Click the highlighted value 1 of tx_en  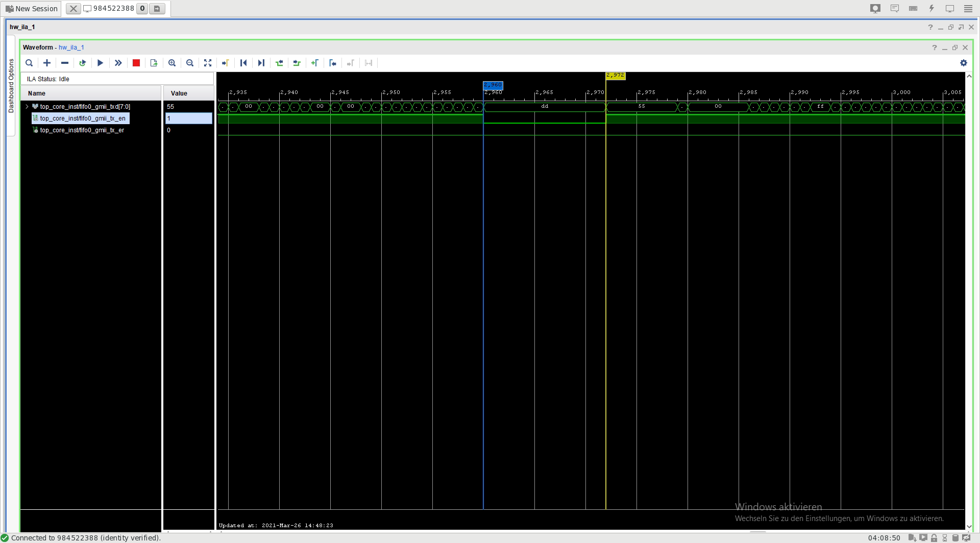pos(188,119)
